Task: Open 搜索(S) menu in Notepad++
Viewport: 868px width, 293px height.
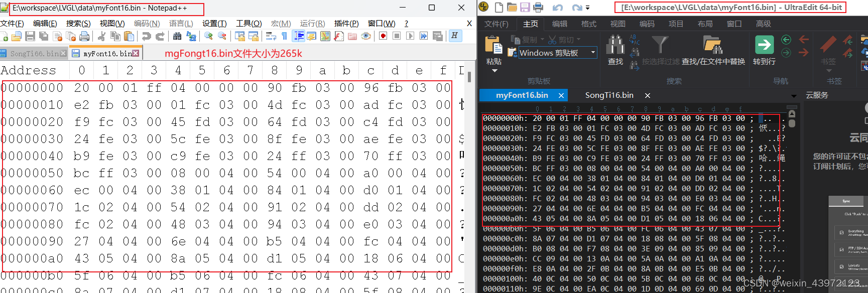Action: coord(78,23)
